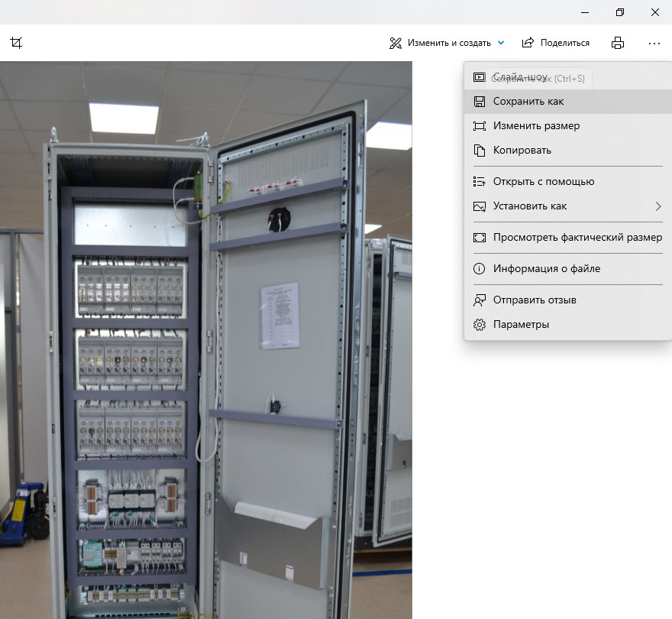Screen dimensions: 672x619
Task: Click the set-as picture icon
Action: tap(479, 206)
